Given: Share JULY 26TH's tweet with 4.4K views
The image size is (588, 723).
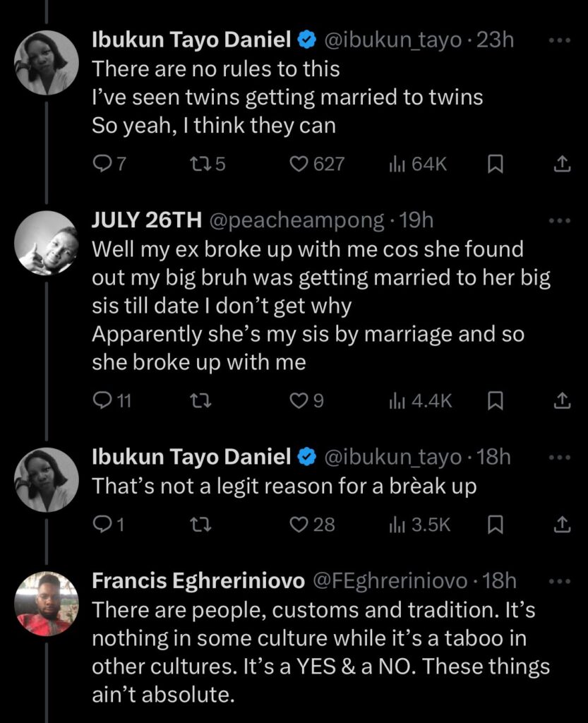Looking at the screenshot, I should pos(561,401).
